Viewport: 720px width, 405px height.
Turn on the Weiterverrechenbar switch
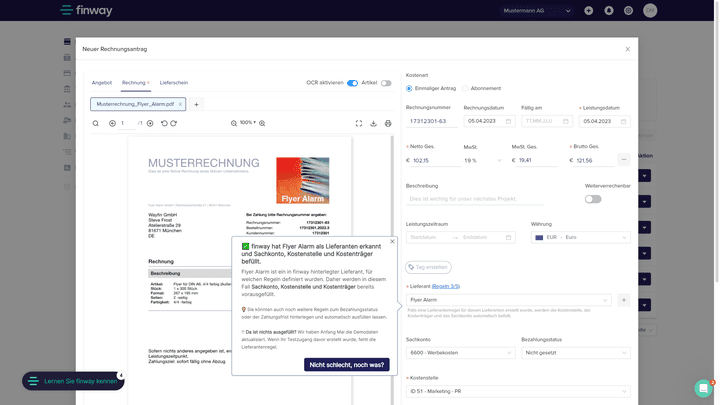coord(593,199)
